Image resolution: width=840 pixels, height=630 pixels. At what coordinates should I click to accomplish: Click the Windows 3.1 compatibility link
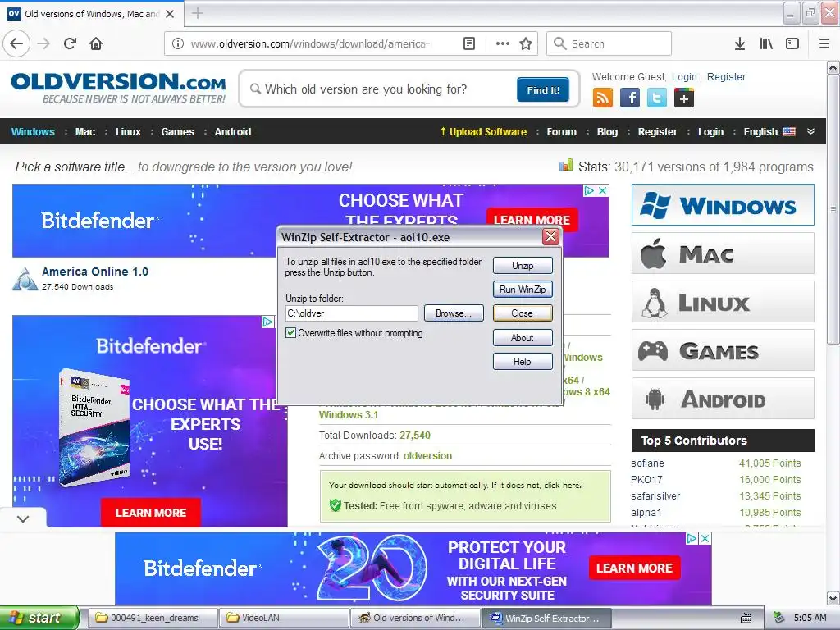[348, 414]
